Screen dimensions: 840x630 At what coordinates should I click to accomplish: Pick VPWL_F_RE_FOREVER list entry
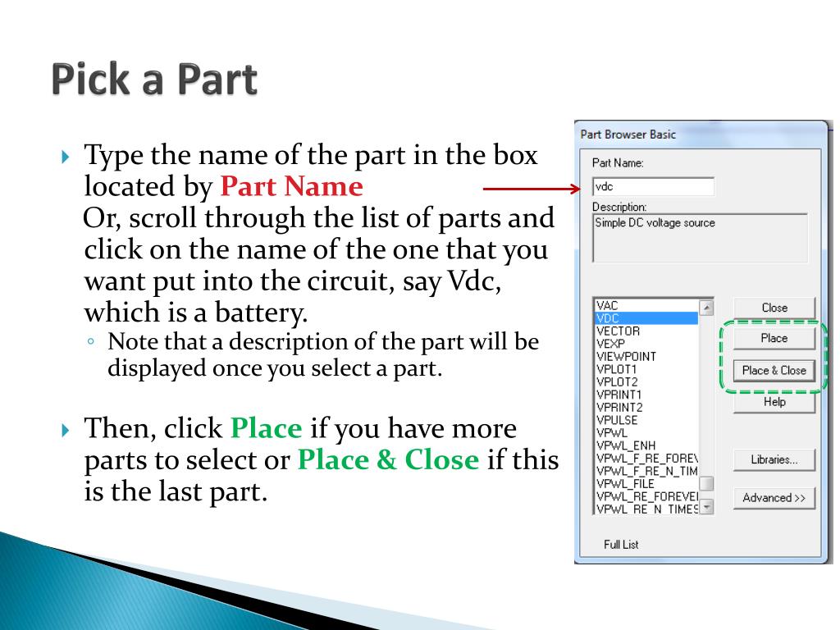(x=646, y=458)
